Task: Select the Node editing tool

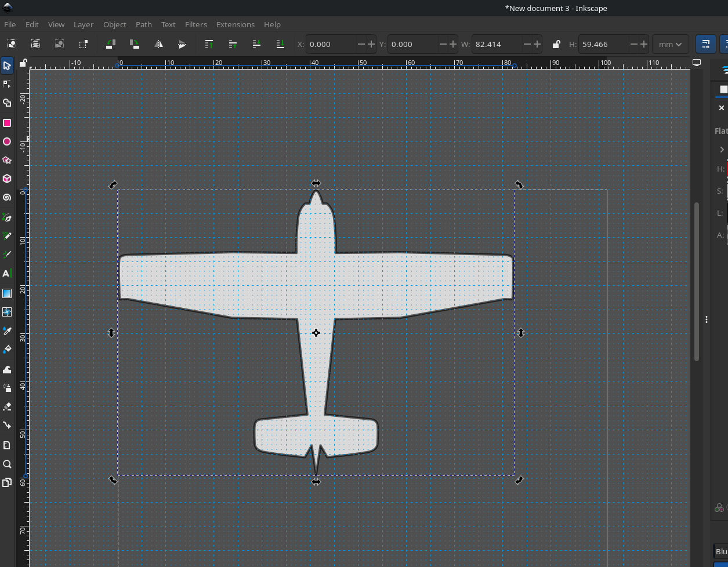Action: tap(7, 84)
